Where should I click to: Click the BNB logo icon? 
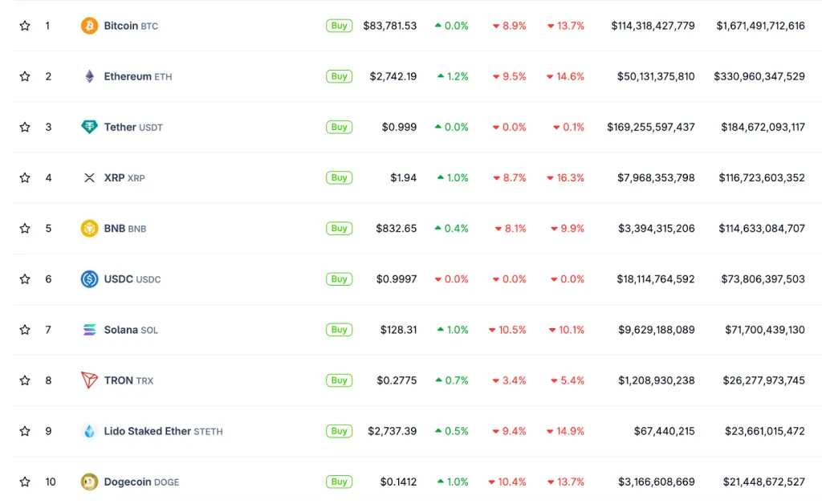click(x=89, y=229)
